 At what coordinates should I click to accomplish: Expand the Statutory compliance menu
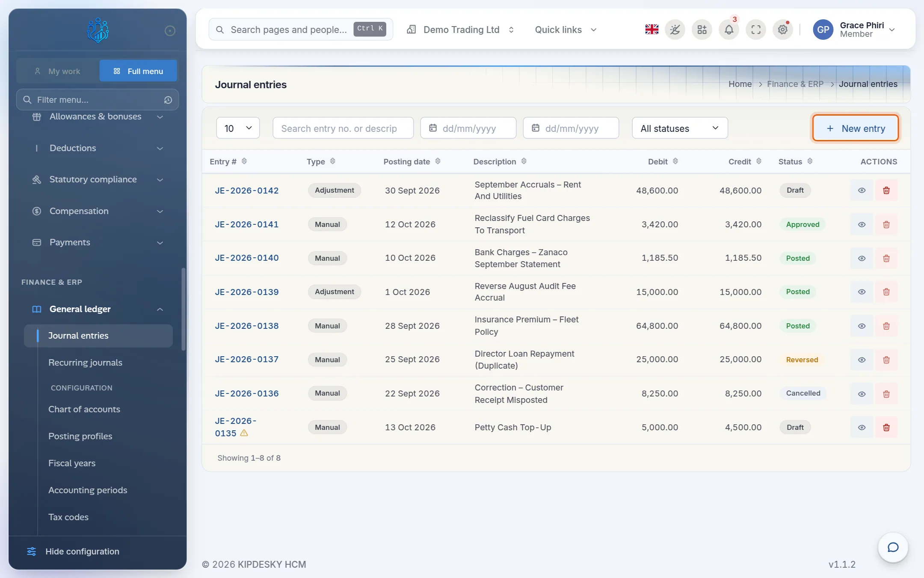click(98, 179)
